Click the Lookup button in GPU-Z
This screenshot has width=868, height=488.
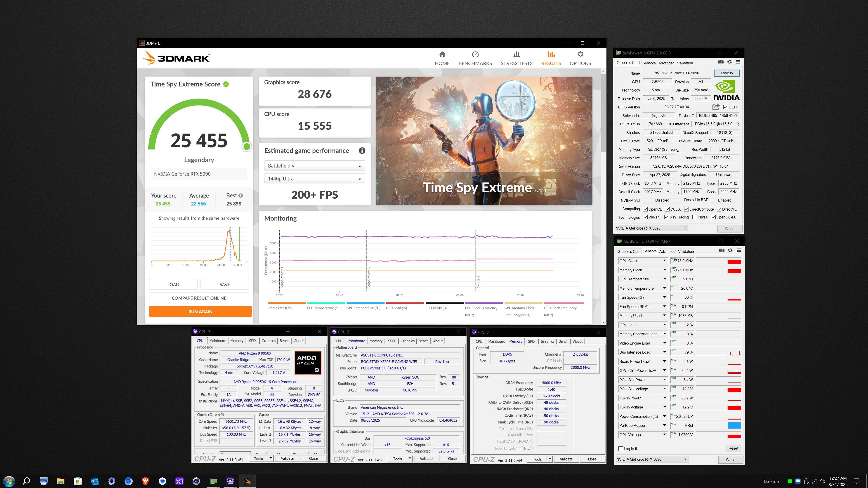[726, 73]
